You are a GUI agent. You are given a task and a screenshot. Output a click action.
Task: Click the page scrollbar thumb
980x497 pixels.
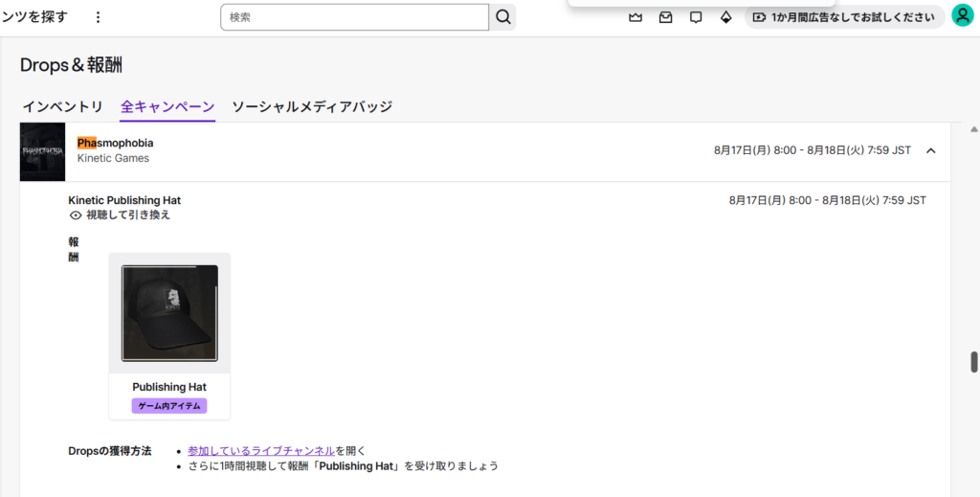click(x=973, y=363)
